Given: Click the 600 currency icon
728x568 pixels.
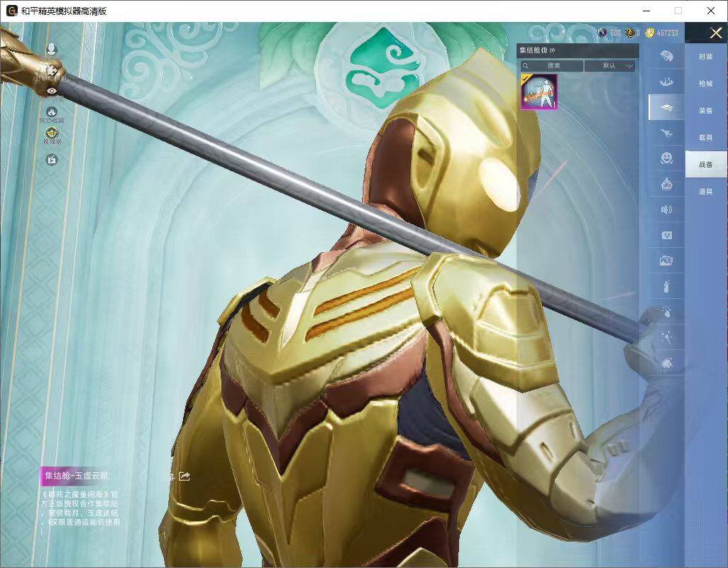Looking at the screenshot, I should click(x=602, y=33).
